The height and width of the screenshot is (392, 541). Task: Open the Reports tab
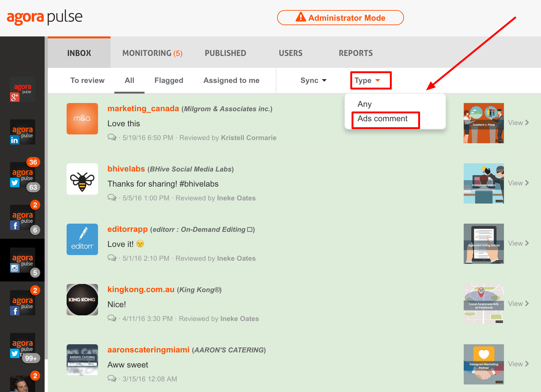[x=355, y=53]
